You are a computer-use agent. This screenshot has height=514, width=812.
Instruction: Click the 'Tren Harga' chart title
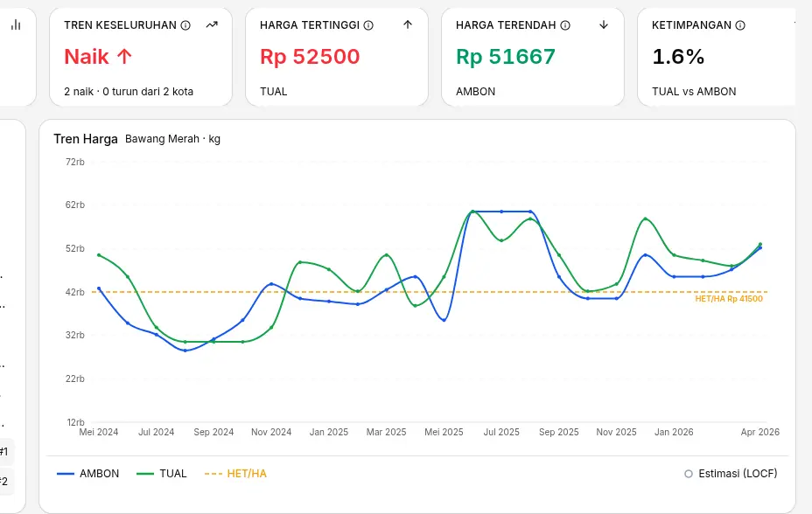click(86, 139)
